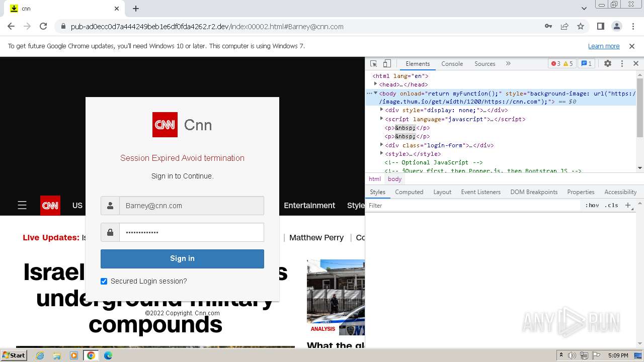This screenshot has width=644, height=362.
Task: Add a new style rule with plus icon
Action: pos(627,206)
